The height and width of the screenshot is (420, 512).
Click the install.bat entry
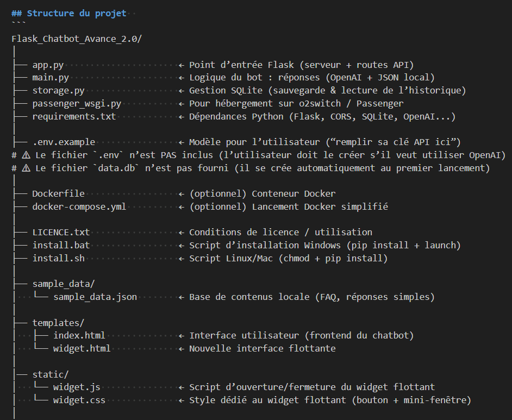[61, 246]
